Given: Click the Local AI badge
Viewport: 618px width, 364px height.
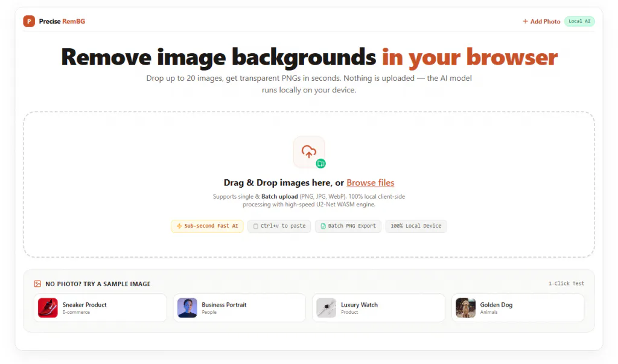Looking at the screenshot, I should [579, 21].
